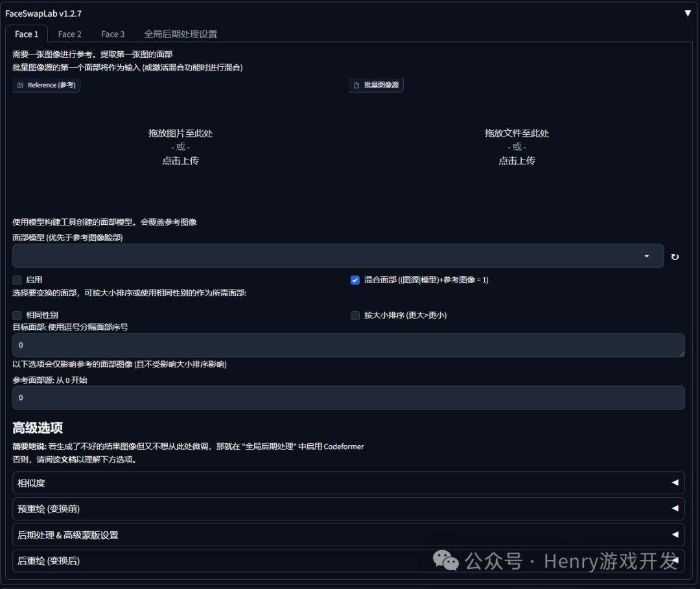Check the 按大小排序 (更大>更小) option
This screenshot has width=700, height=589.
[x=355, y=315]
